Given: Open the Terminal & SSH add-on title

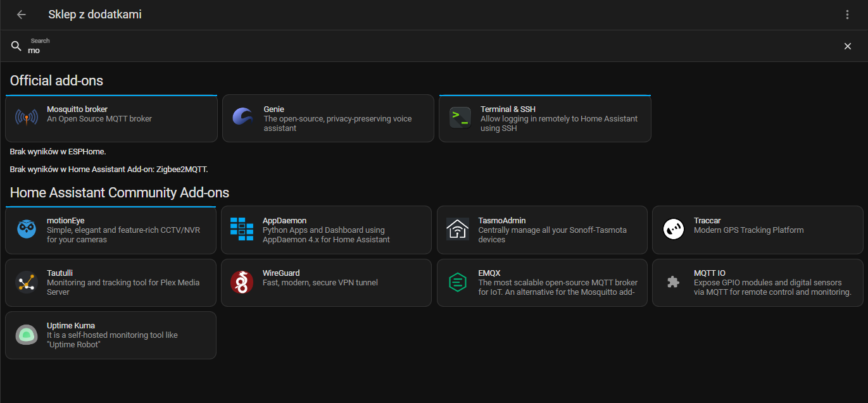Looking at the screenshot, I should [508, 109].
